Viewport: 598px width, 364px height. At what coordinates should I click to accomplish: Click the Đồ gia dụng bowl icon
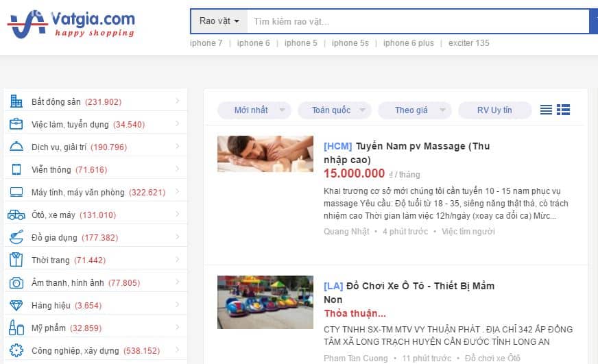pyautogui.click(x=16, y=237)
